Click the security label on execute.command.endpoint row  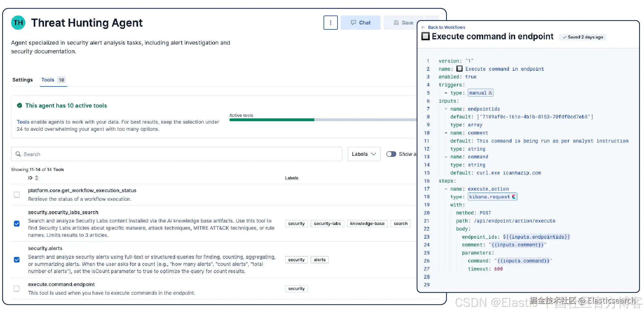click(x=296, y=289)
